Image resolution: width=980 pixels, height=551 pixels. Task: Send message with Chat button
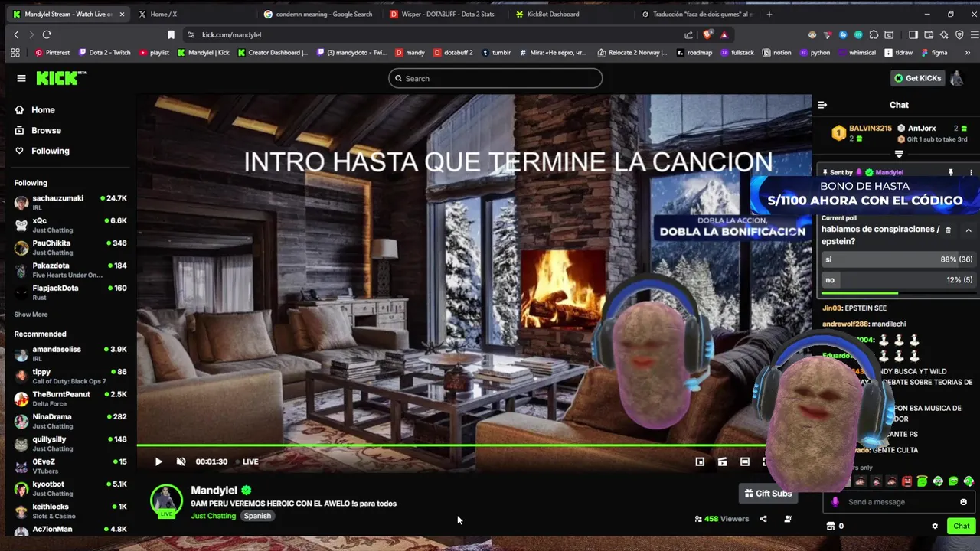coord(962,526)
